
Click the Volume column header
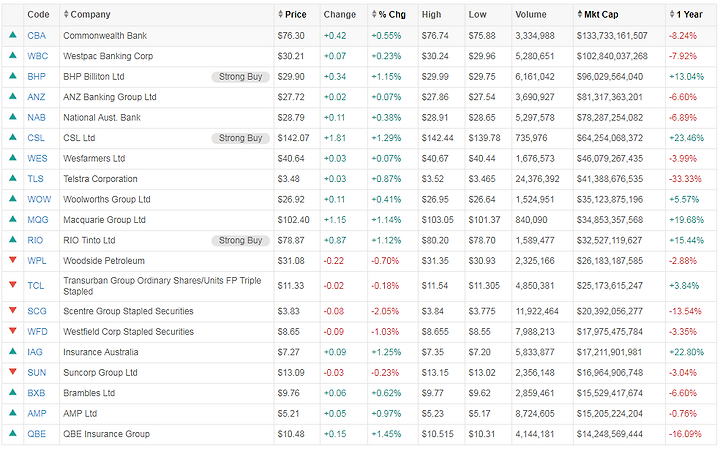(x=530, y=15)
